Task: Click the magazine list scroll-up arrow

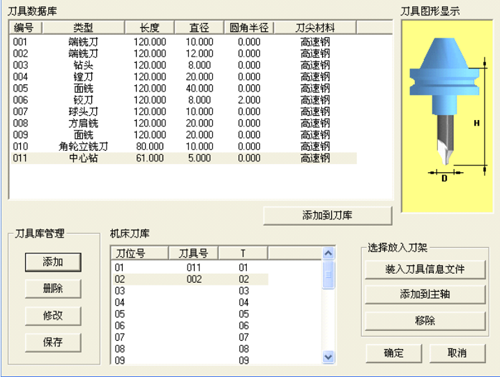Action: (x=328, y=253)
